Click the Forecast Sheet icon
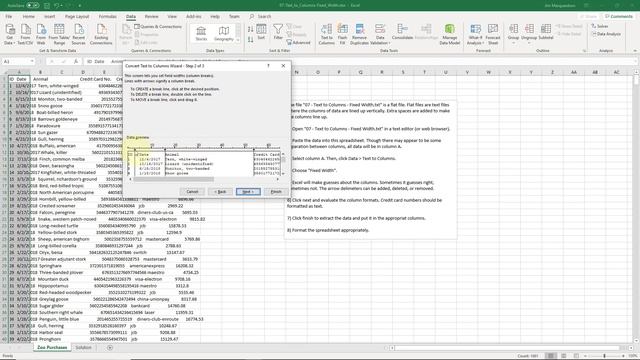This screenshot has height=360, width=640. tap(493, 34)
